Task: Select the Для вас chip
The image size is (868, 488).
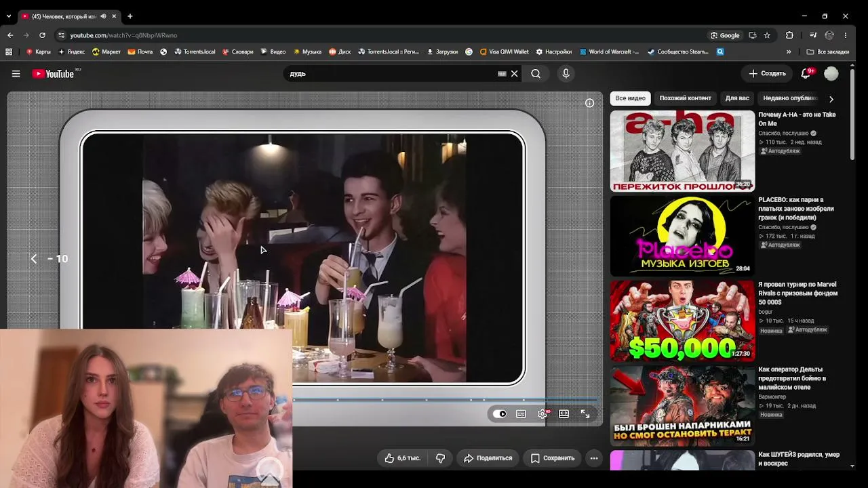Action: 737,98
